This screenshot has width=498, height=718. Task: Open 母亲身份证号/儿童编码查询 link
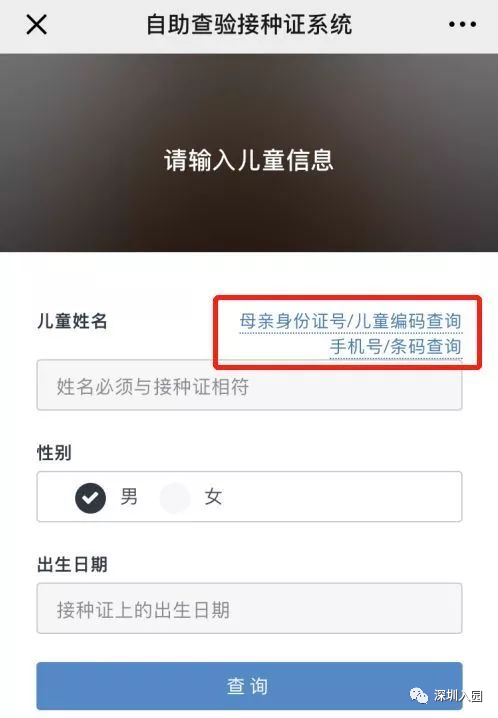tap(350, 321)
